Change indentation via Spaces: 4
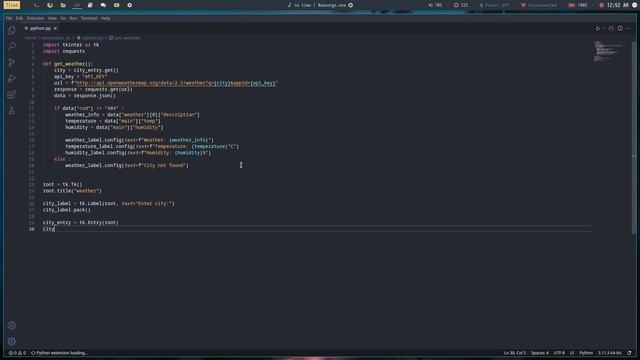 click(540, 353)
